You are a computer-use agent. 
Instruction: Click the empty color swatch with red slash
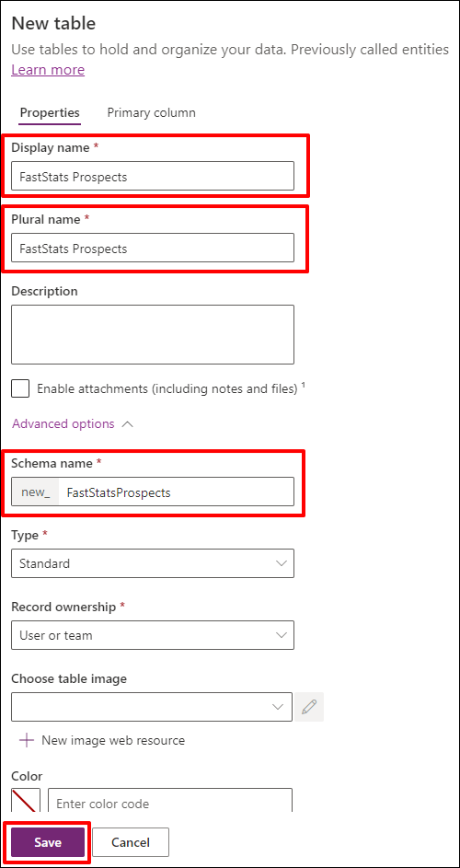[x=26, y=801]
